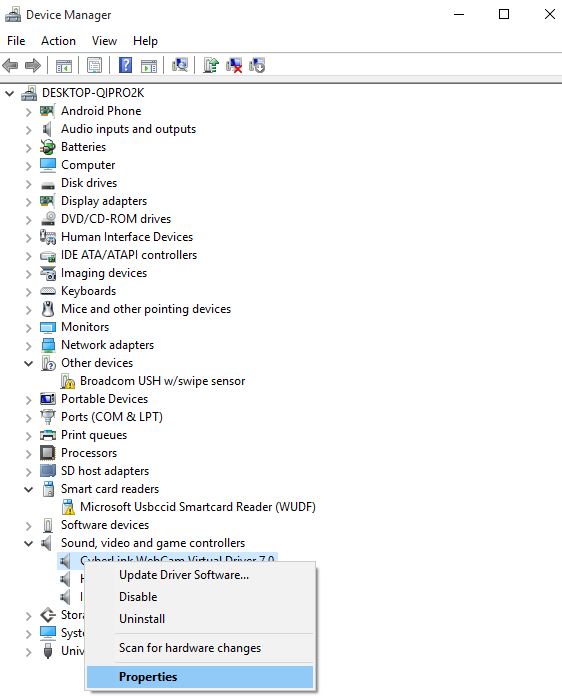Click the SD host adapters icon
This screenshot has width=562, height=696.
(x=47, y=471)
